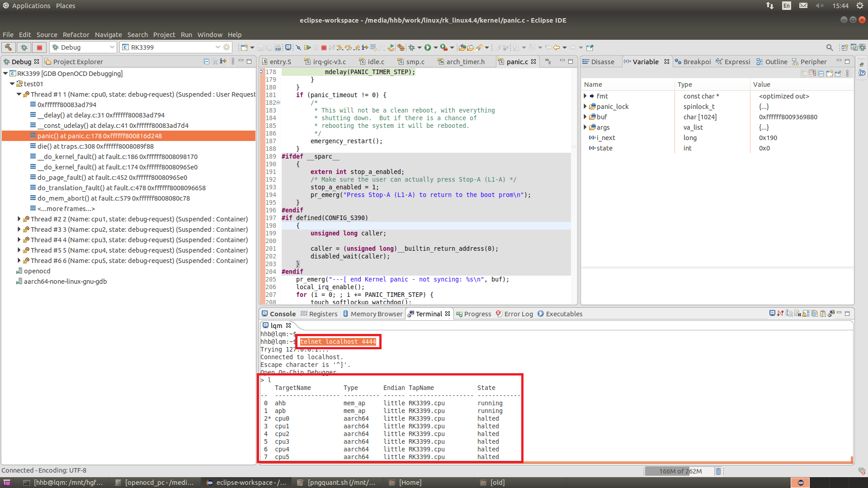Expand Thread #6 cpu5 node
Screen dimensions: 868x488
pyautogui.click(x=19, y=261)
